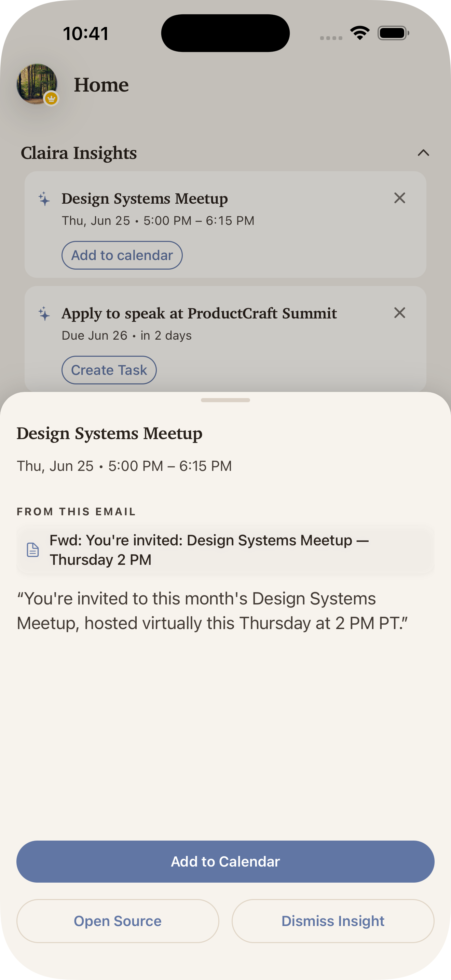Image resolution: width=451 pixels, height=980 pixels.
Task: Tap the gold crown badge on avatar
Action: coord(51,98)
